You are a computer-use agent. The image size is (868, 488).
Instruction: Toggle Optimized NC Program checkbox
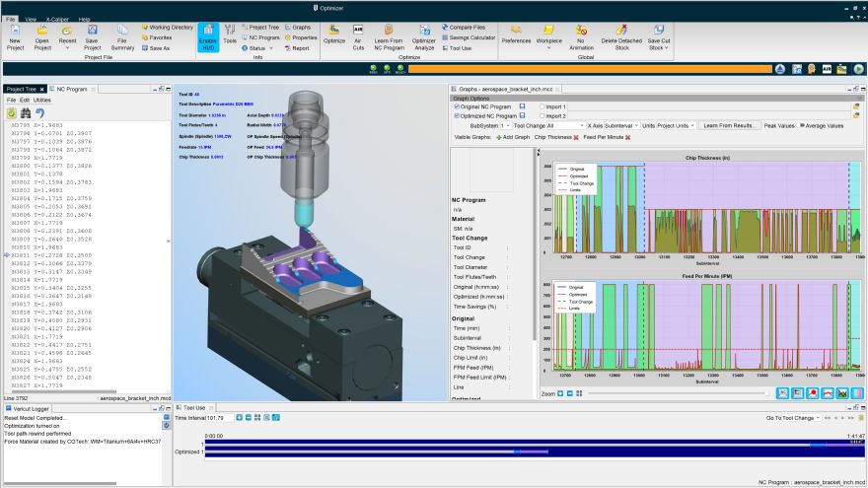tap(457, 115)
